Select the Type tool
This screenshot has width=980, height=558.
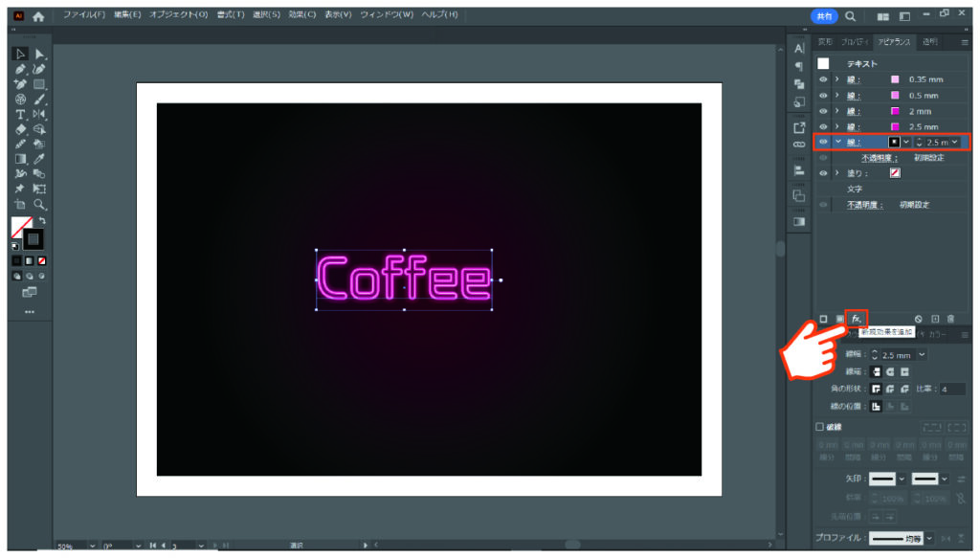click(20, 114)
